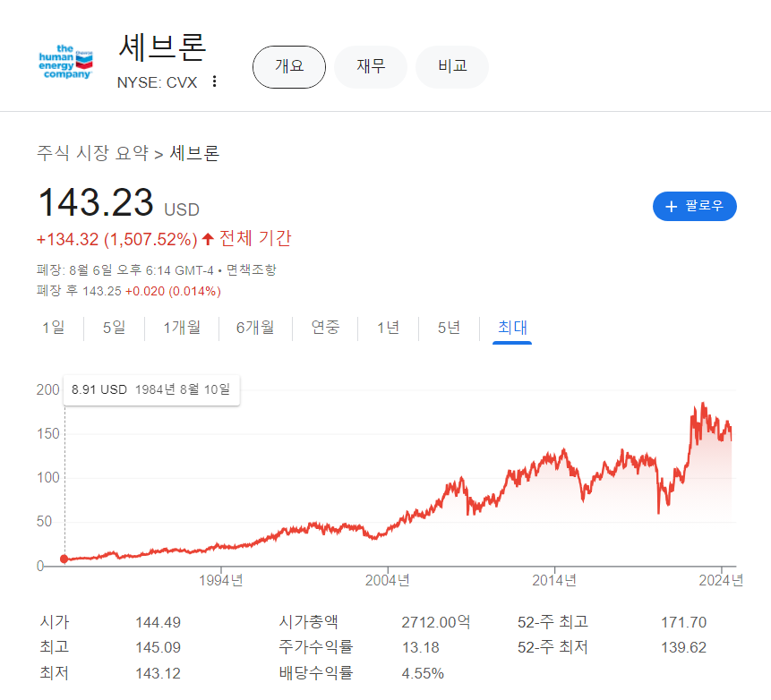Select the 비교 tab
This screenshot has width=771, height=700.
[x=452, y=67]
